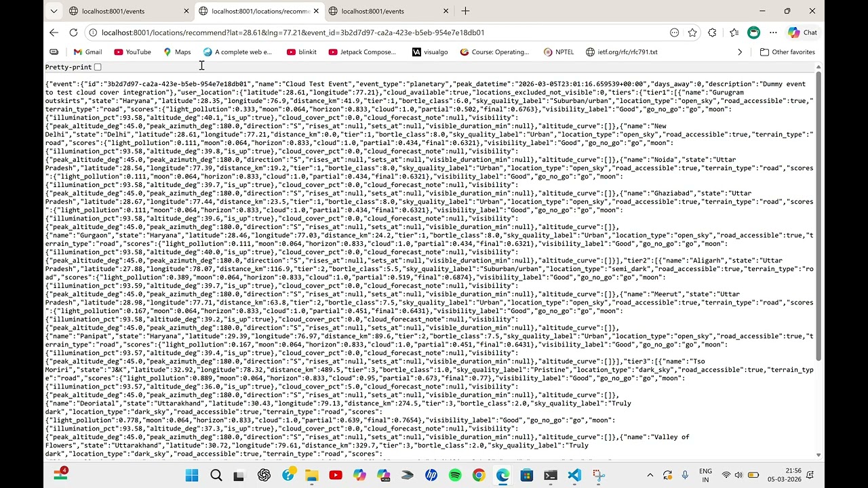Image resolution: width=868 pixels, height=488 pixels.
Task: Open the address bar page options ellipsis
Action: coord(674,33)
